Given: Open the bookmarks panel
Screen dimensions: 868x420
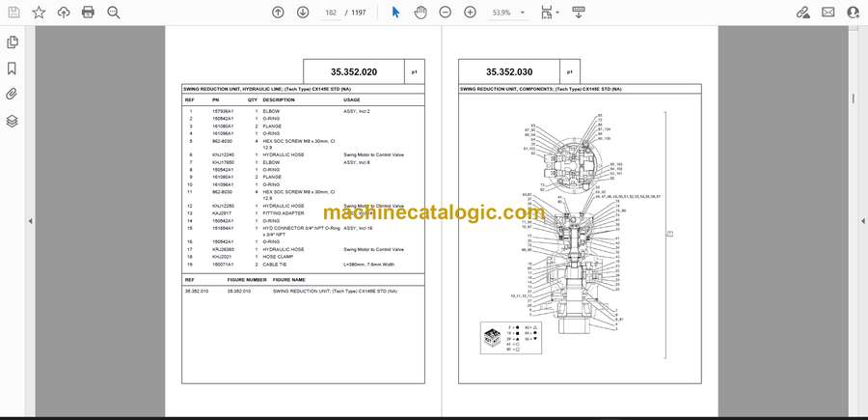Looking at the screenshot, I should (x=12, y=69).
